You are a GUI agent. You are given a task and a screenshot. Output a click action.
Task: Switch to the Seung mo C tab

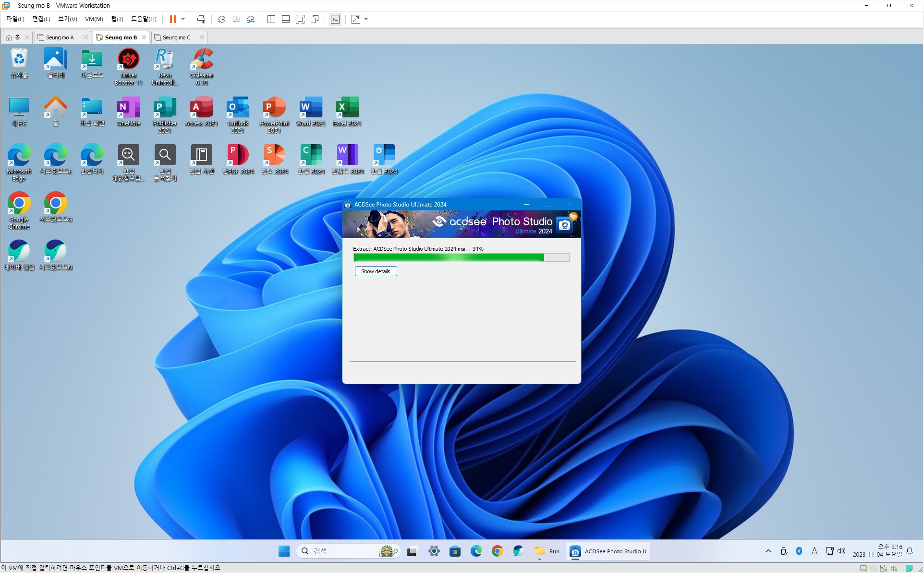pyautogui.click(x=176, y=37)
